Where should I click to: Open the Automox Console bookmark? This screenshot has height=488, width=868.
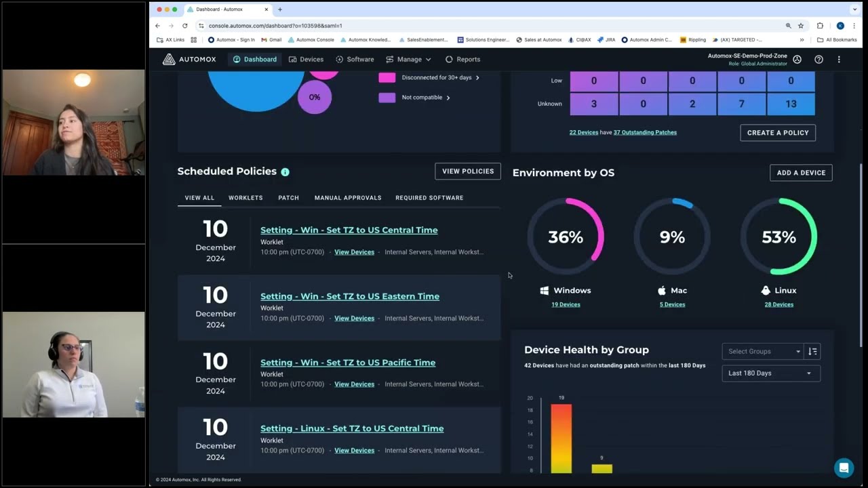pos(311,40)
